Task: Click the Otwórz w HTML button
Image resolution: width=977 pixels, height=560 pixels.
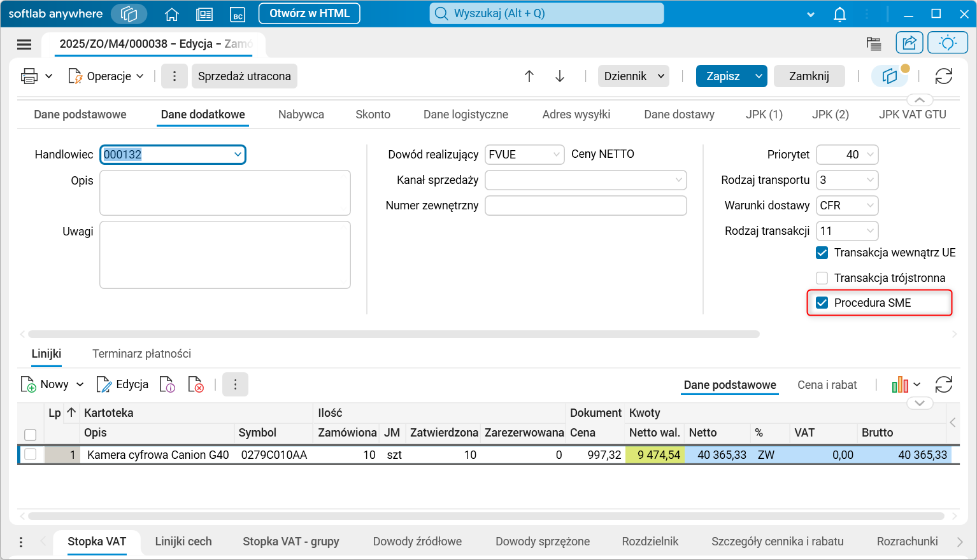Action: [310, 13]
